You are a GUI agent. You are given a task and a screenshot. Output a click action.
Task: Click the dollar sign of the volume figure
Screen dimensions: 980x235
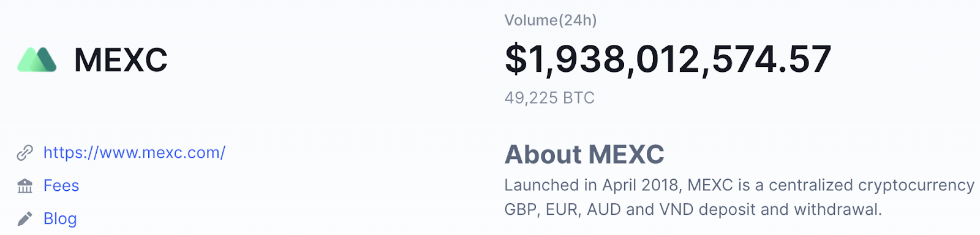tap(516, 60)
